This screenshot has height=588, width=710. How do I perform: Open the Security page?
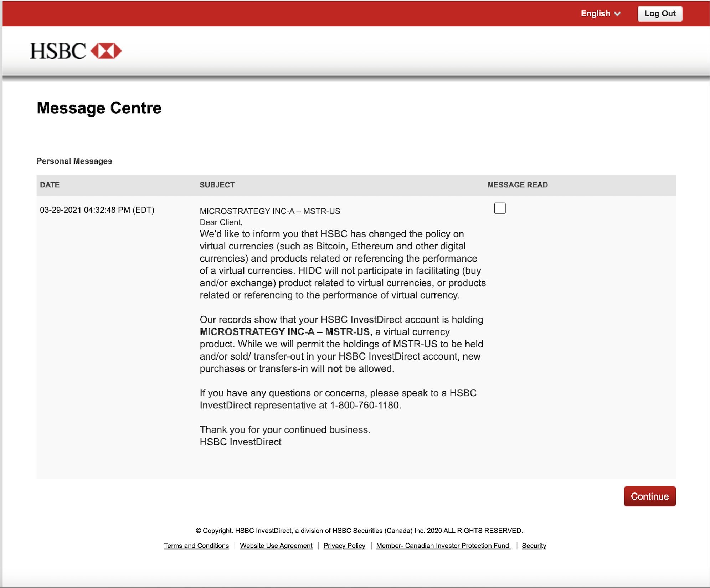[534, 546]
